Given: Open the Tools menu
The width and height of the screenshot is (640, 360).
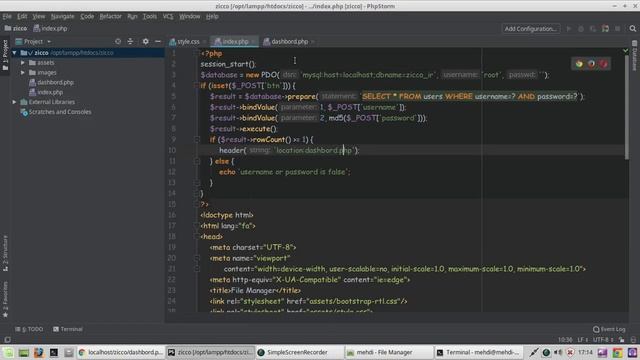Looking at the screenshot, I should 149,16.
